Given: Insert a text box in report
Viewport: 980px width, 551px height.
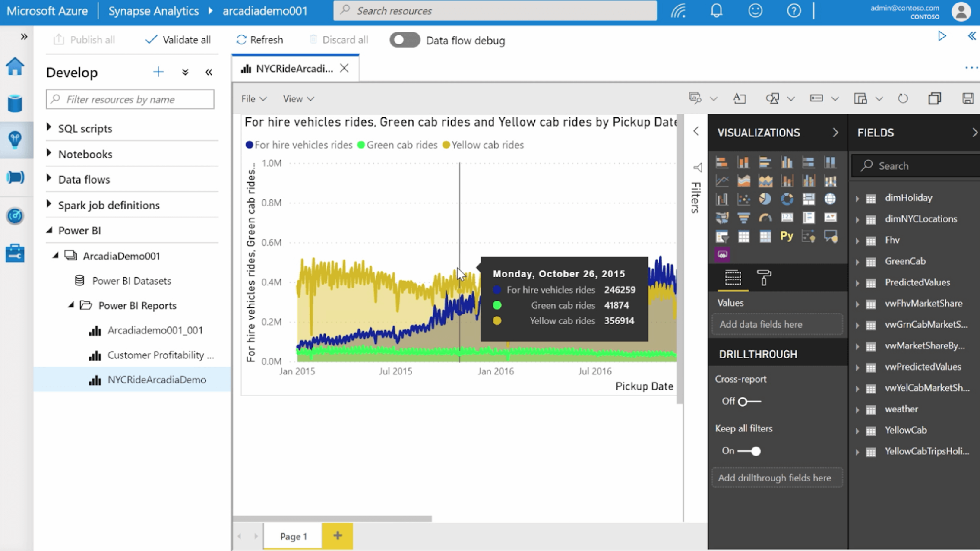Looking at the screenshot, I should coord(740,98).
